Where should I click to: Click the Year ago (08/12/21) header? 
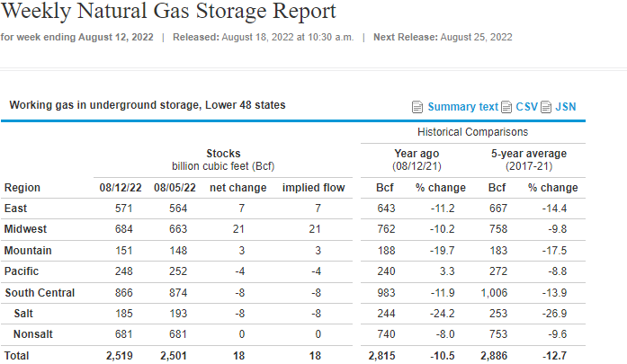[417, 159]
